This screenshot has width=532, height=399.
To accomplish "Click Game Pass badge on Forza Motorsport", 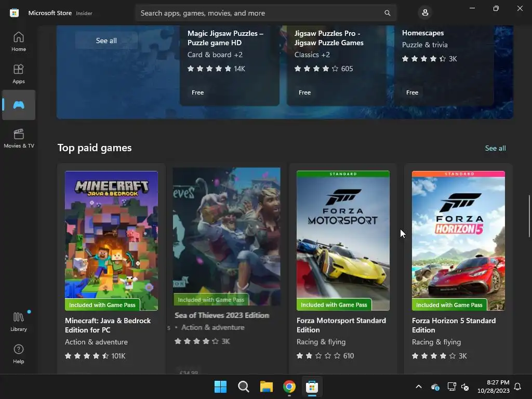I will [x=334, y=304].
